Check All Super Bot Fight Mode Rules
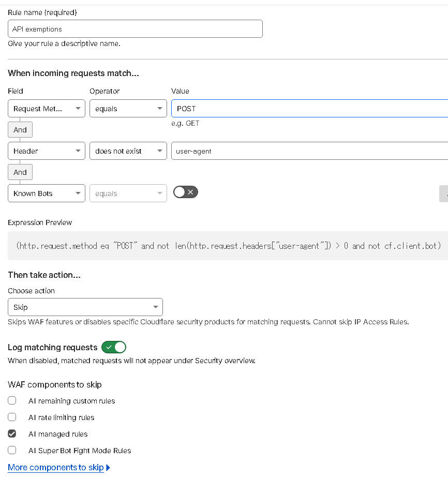The image size is (448, 478). coord(12,450)
